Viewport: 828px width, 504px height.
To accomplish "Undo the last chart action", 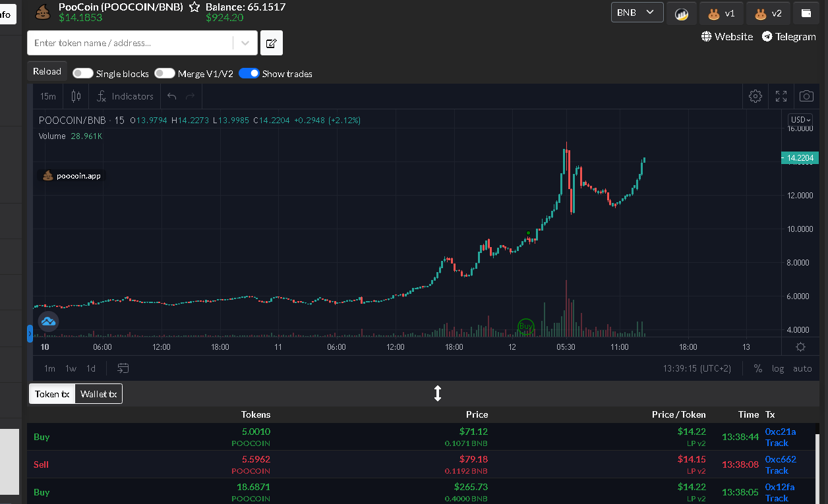I will coord(172,96).
